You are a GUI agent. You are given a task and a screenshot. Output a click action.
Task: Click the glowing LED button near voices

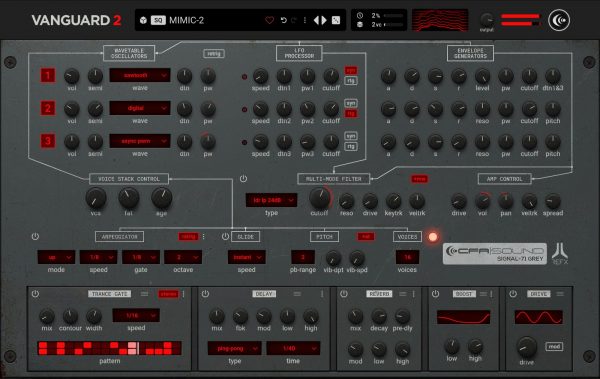tap(433, 237)
